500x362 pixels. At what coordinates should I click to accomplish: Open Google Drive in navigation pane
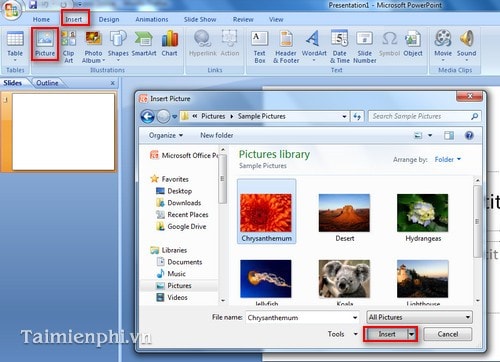tap(181, 226)
